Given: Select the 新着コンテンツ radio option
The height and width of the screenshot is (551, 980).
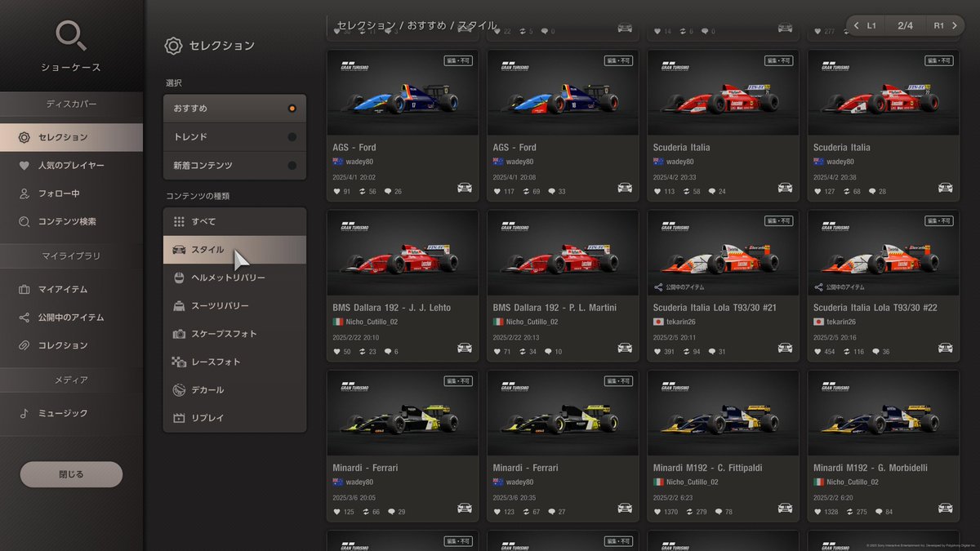Looking at the screenshot, I should [x=234, y=165].
